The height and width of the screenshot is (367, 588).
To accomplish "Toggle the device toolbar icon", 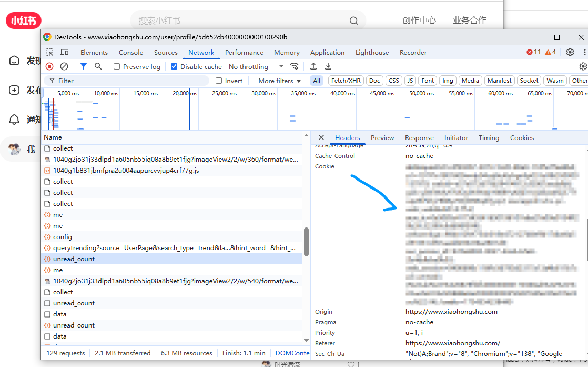I will pyautogui.click(x=64, y=53).
